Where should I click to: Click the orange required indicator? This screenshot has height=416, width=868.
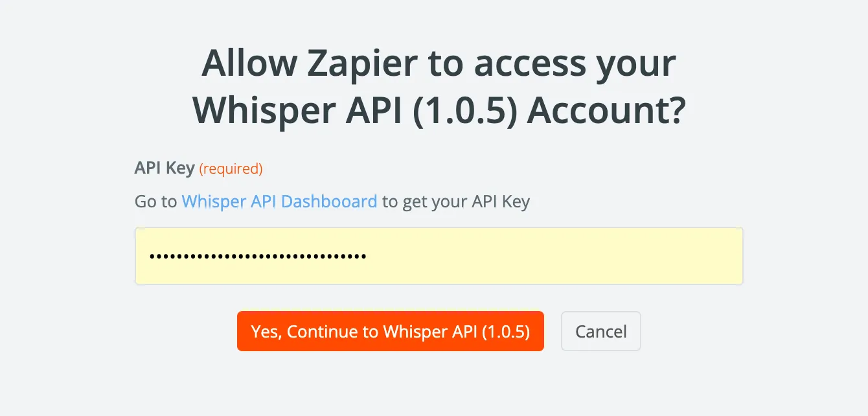(231, 168)
